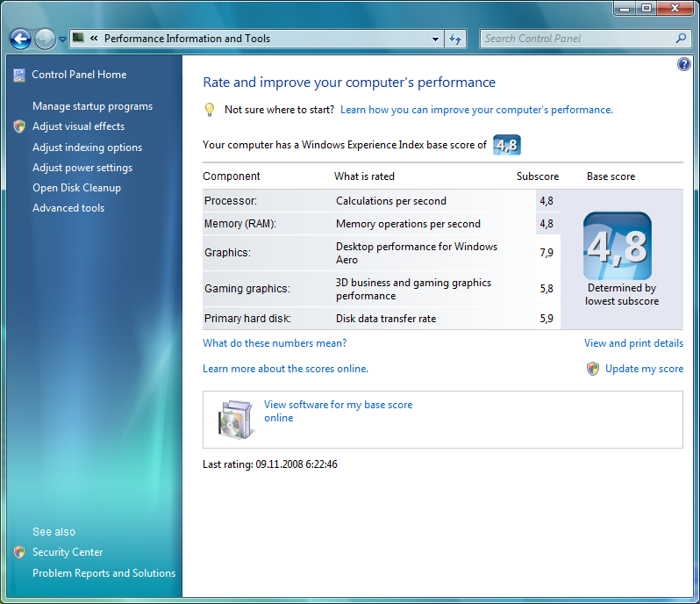700x604 pixels.
Task: Open 'Learn how you can improve' link
Action: pyautogui.click(x=476, y=110)
